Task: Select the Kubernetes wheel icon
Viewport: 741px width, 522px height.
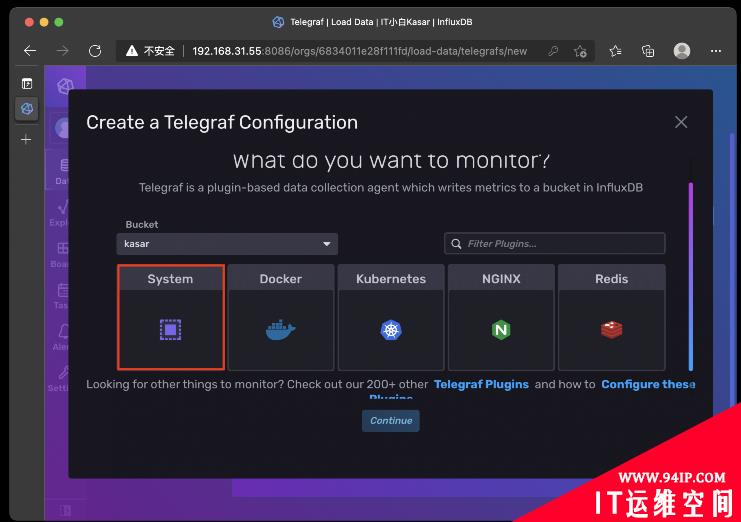Action: tap(391, 330)
